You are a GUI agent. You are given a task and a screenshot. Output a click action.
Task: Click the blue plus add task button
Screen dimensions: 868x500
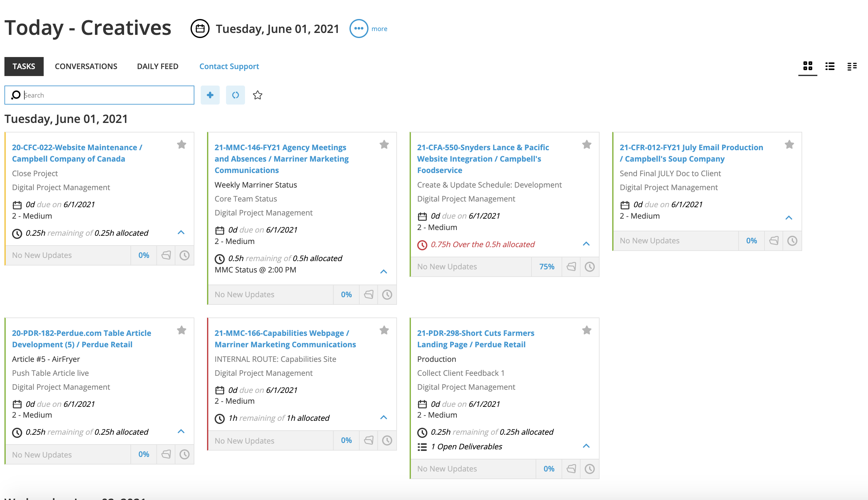(x=210, y=95)
